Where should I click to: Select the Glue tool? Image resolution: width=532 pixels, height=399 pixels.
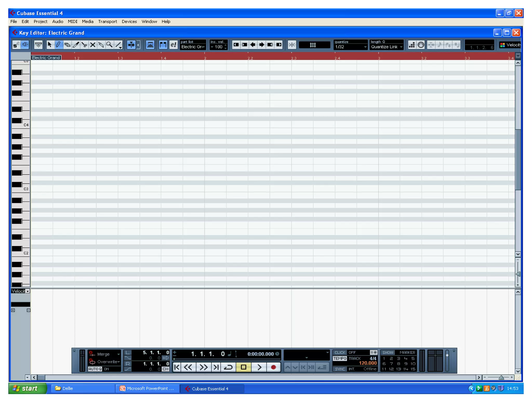click(101, 45)
